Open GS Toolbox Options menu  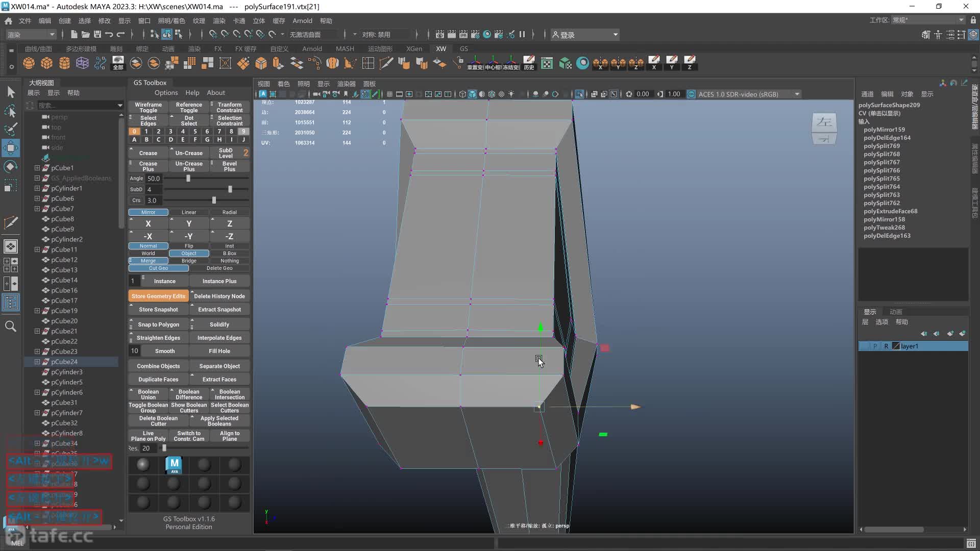[x=166, y=93]
